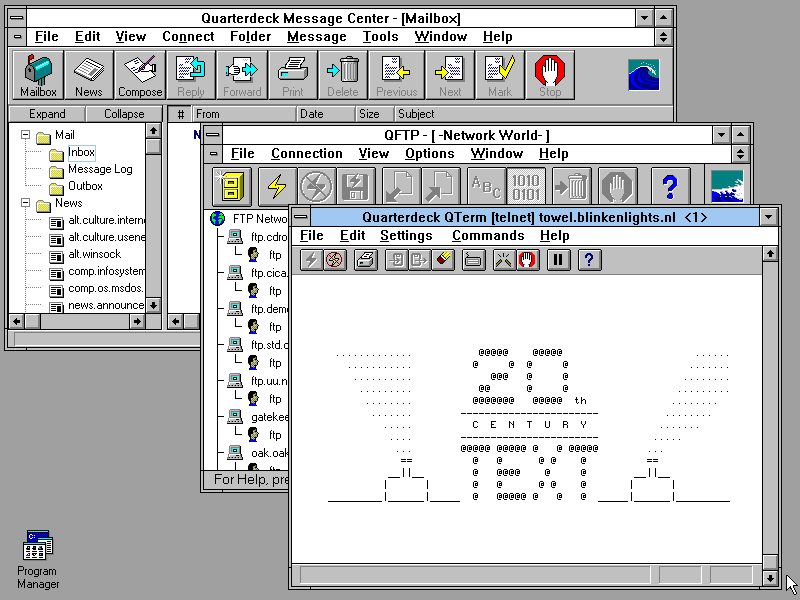The image size is (800, 600).
Task: Click folder tree horizontal scroll left arrow
Action: (17, 321)
